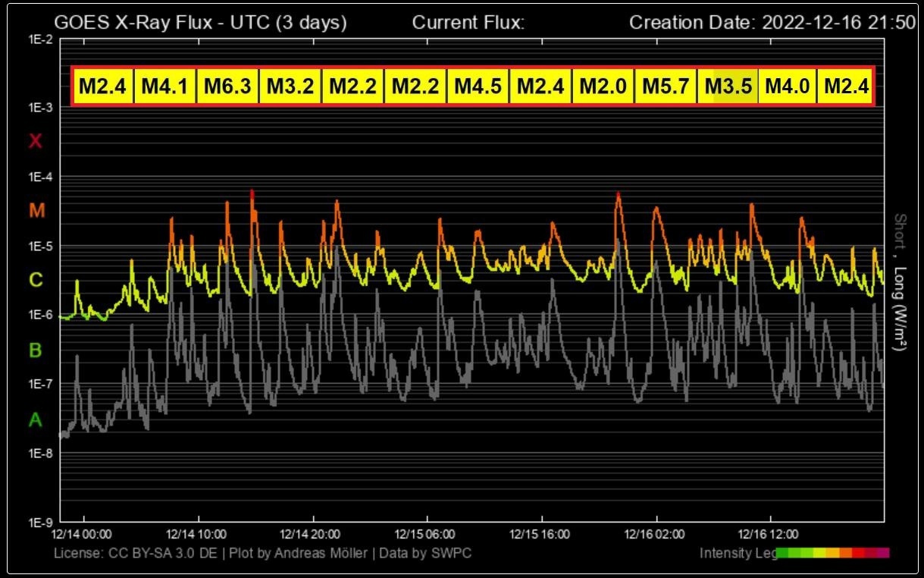Select the highlighted M3.5 flare box
Screen dimensions: 924x578
pos(728,86)
